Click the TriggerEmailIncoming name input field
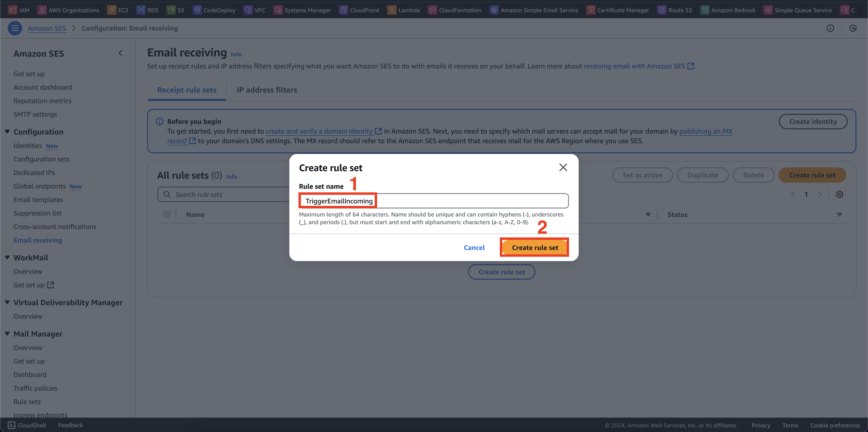 434,201
